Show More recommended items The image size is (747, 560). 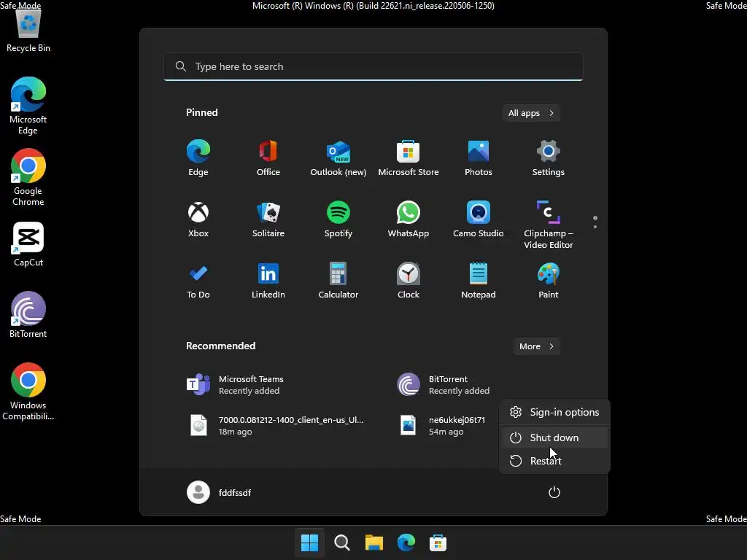tap(536, 346)
